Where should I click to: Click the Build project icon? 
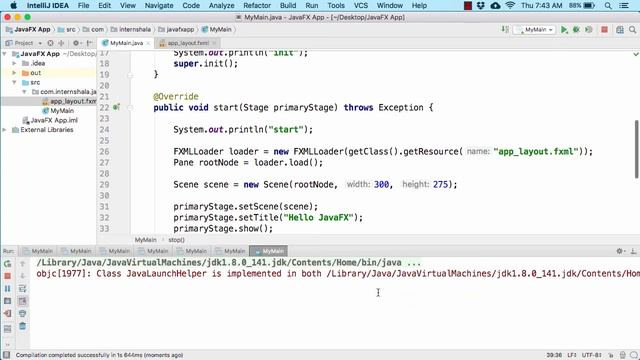505,29
